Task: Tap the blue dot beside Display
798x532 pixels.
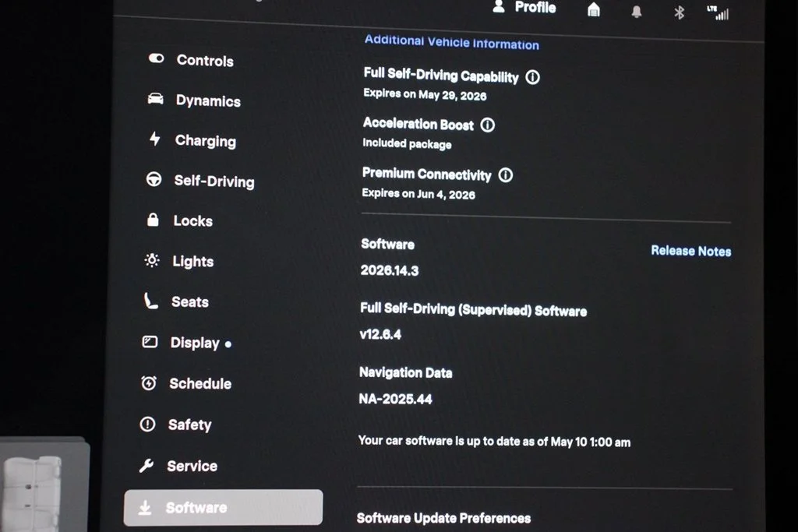Action: pos(228,344)
